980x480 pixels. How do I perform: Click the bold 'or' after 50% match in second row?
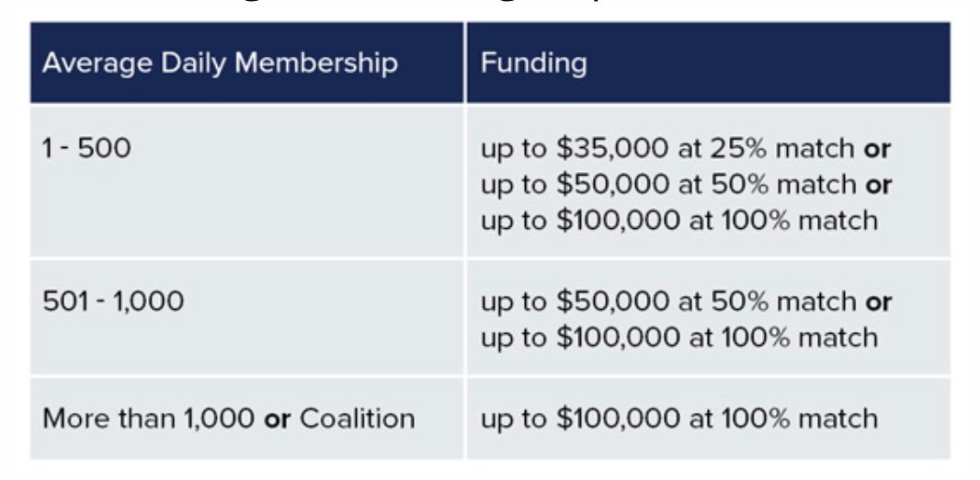878,303
